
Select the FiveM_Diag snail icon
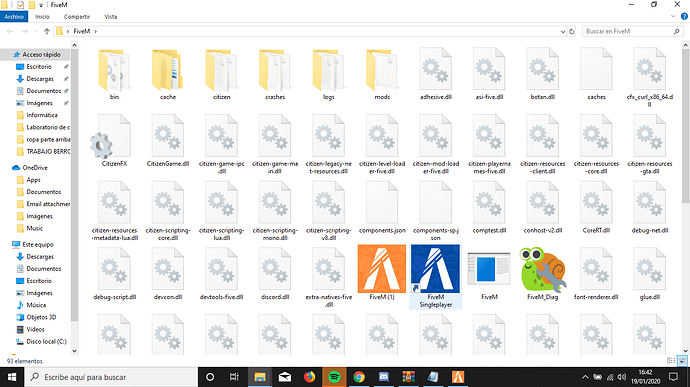(x=543, y=269)
